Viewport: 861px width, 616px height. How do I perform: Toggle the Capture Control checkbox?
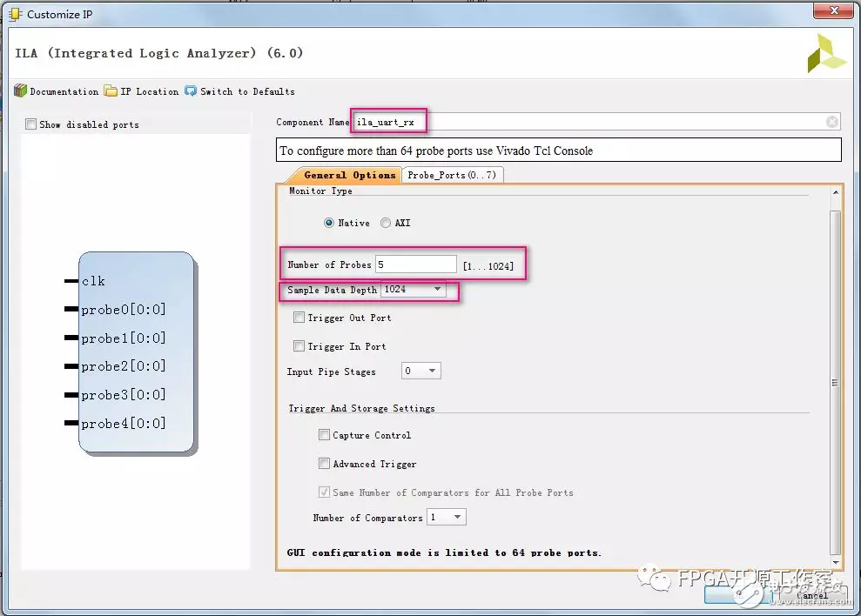point(324,435)
